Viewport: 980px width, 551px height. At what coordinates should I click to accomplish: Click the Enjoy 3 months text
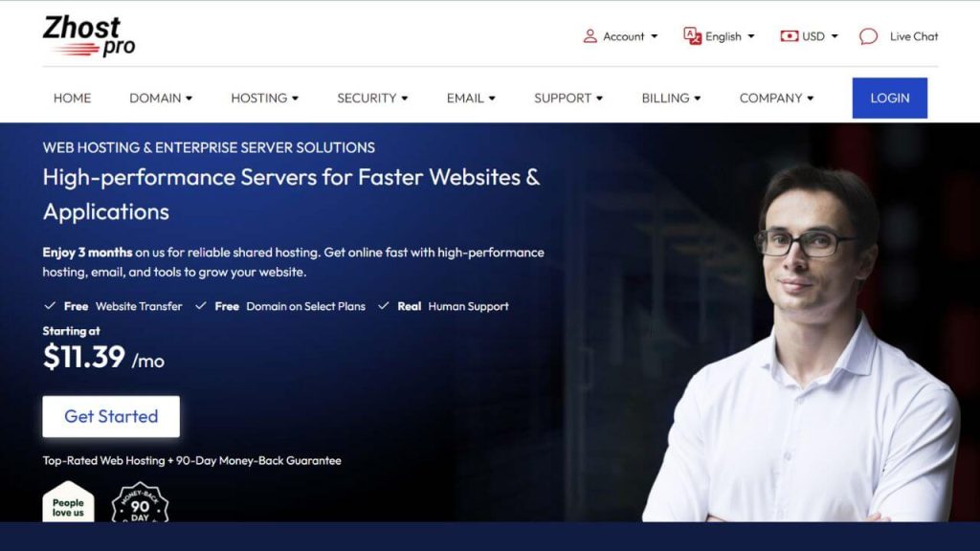coord(87,253)
